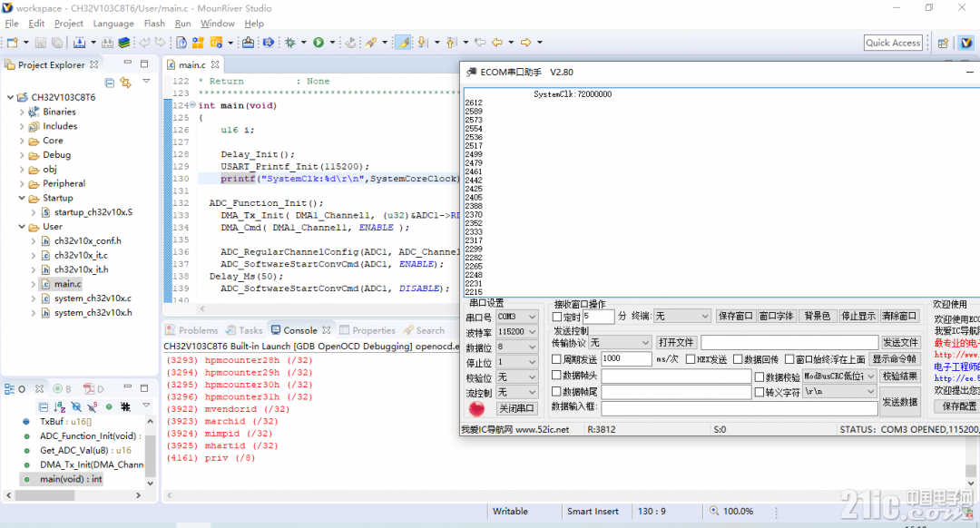Click the Back navigation yellow arrow

497,43
